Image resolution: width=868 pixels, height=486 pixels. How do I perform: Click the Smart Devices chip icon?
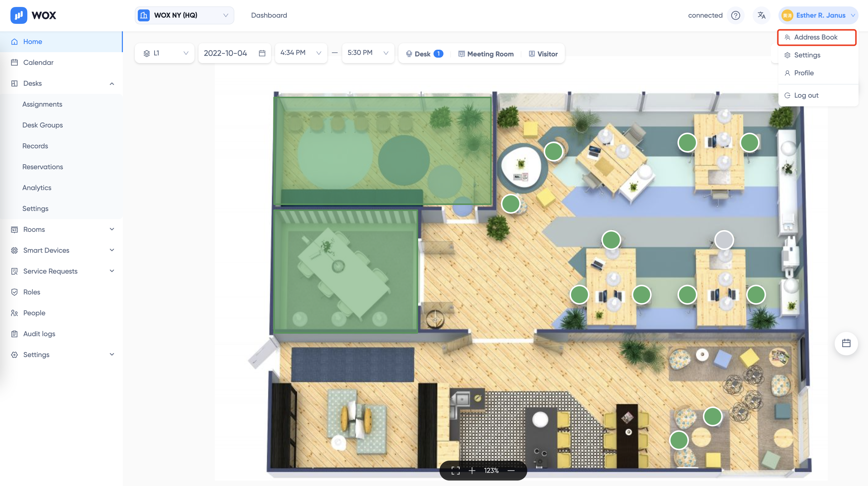point(14,250)
